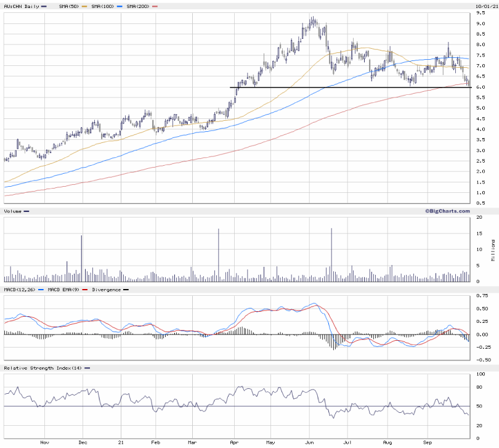
Task: Click the 9.0 price axis label
Action: [479, 23]
